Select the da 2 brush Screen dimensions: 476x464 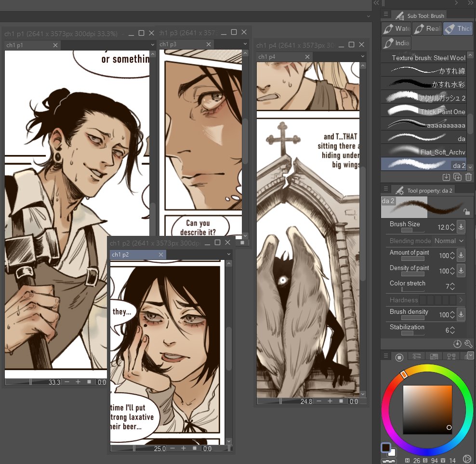pos(424,165)
